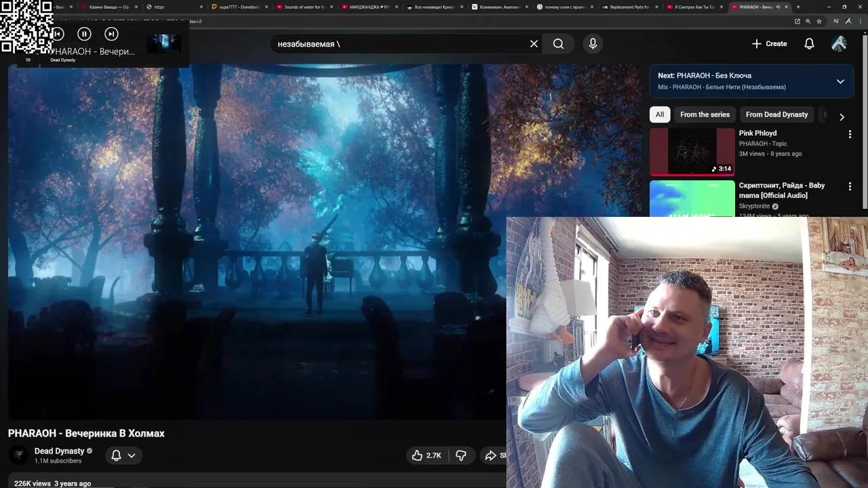Open the Baby mama video thumbnail

tap(692, 199)
